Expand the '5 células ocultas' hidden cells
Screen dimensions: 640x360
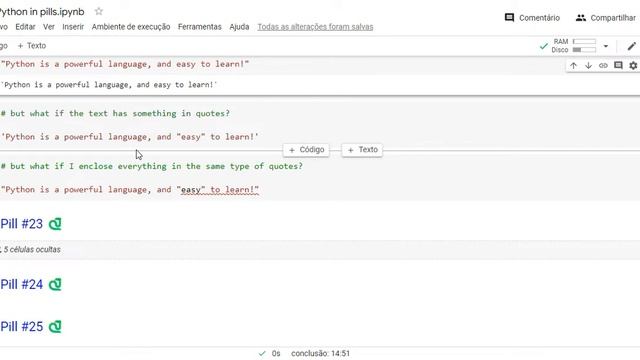pos(32,249)
